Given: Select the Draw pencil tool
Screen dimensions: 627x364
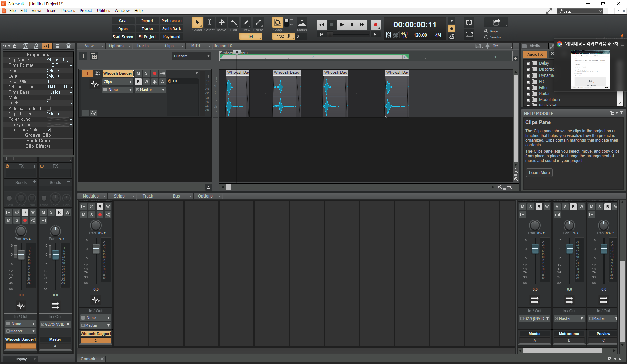Looking at the screenshot, I should point(246,23).
